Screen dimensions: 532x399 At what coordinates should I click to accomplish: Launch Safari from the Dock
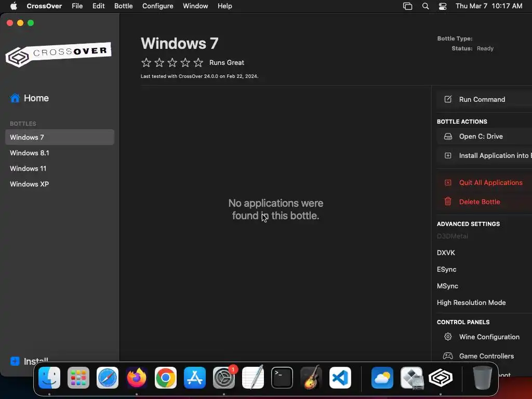[x=108, y=378]
